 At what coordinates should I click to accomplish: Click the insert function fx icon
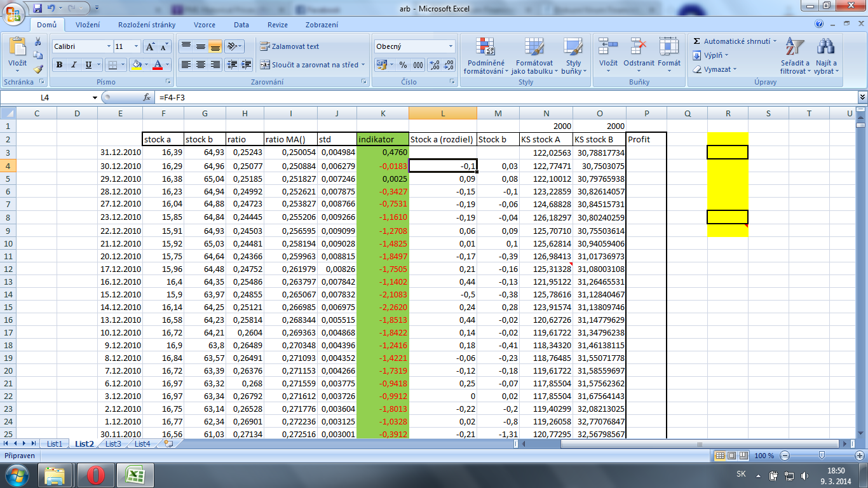point(147,97)
